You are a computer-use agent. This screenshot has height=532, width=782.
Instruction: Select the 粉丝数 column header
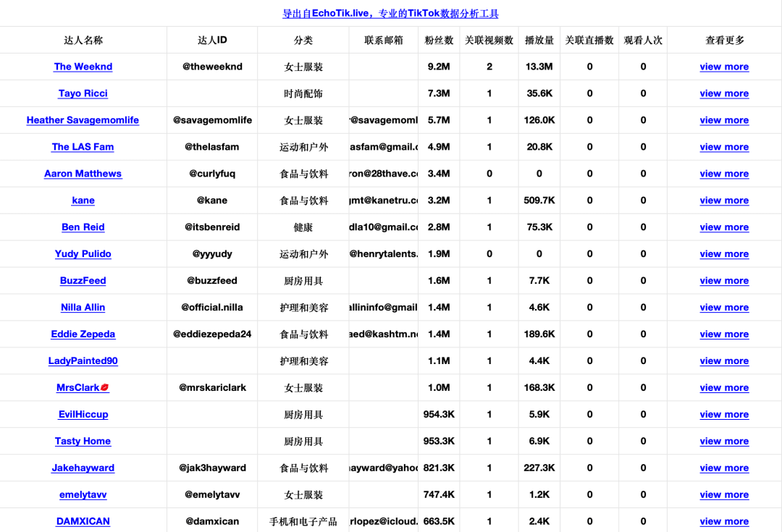pos(439,40)
